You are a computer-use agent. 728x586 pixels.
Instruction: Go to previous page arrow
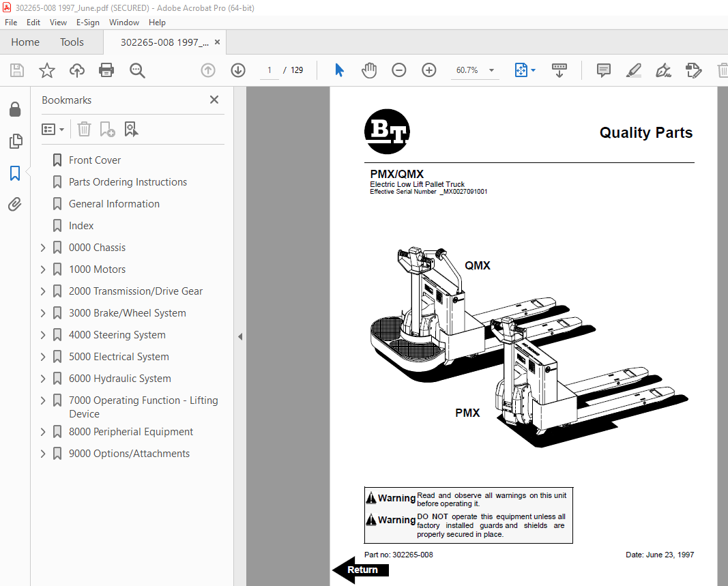208,70
